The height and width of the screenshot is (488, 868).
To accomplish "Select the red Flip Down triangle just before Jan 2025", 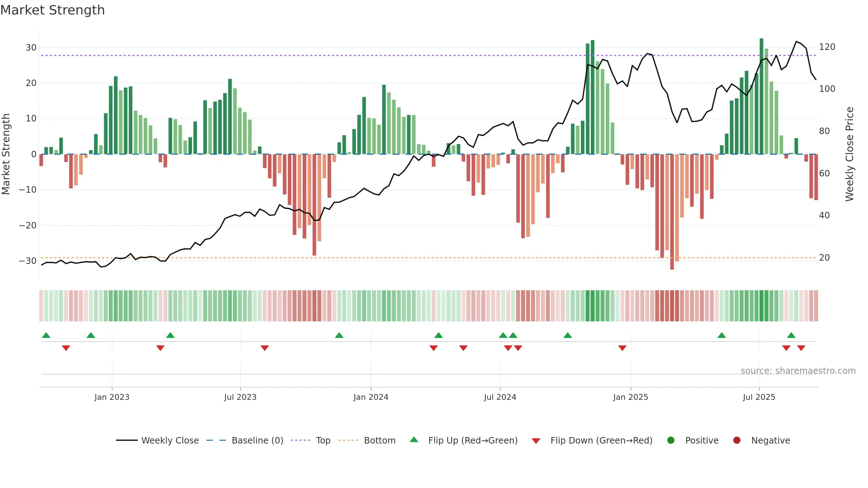I will tap(622, 348).
